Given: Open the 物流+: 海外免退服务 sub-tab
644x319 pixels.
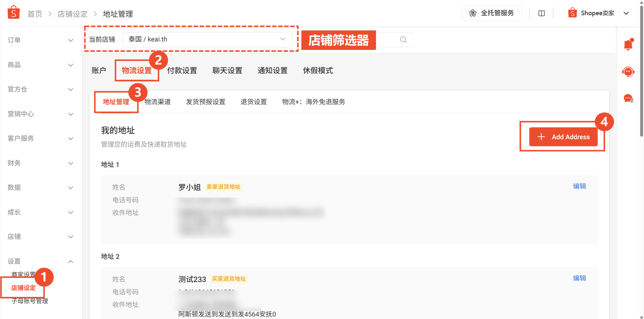Looking at the screenshot, I should pos(314,102).
